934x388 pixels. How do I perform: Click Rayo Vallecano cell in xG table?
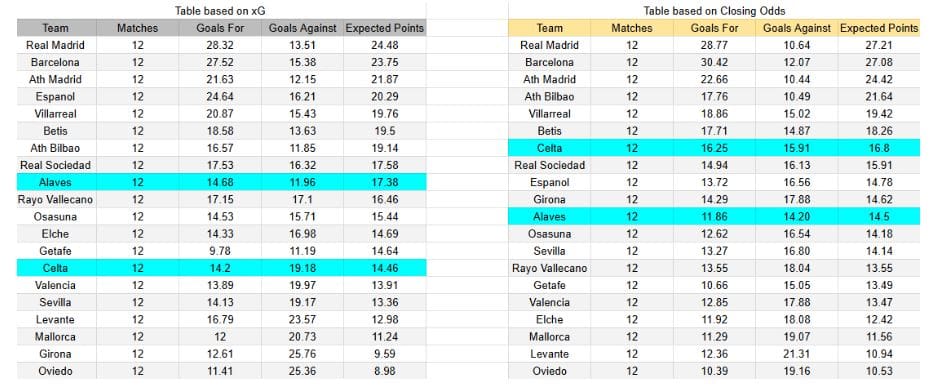[56, 200]
